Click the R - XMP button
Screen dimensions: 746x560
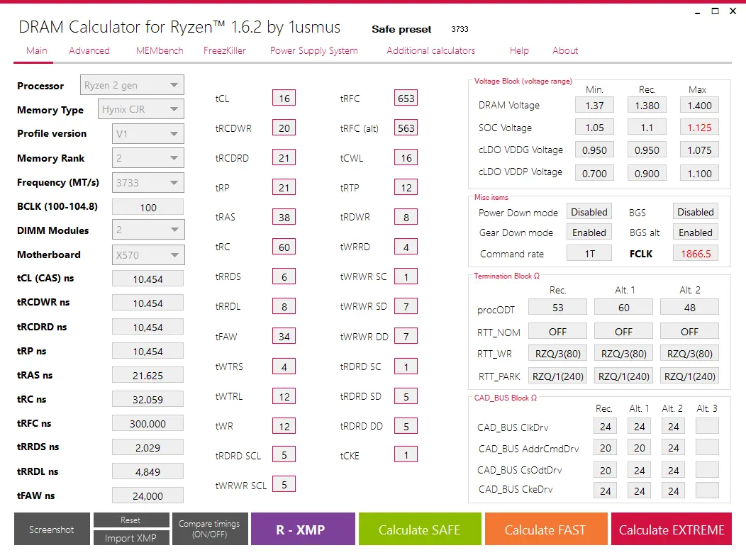[303, 529]
